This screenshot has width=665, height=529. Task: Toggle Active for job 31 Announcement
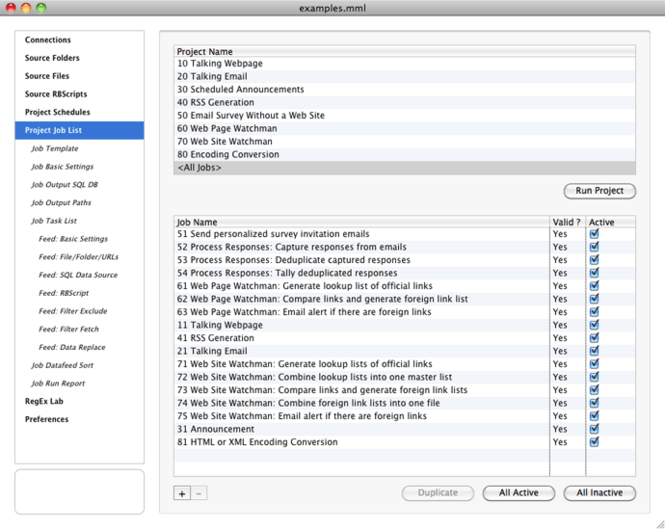coord(594,428)
